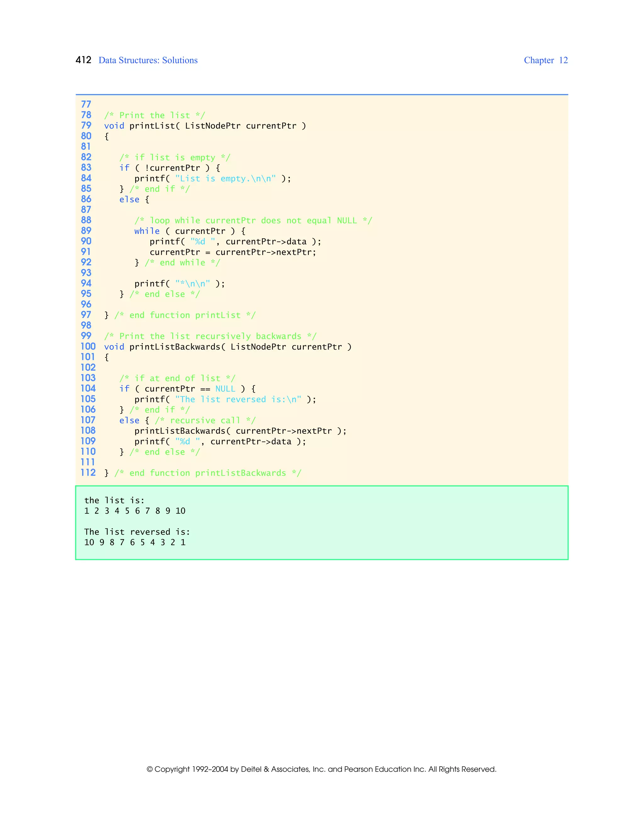Click 'if ( currentPtr == NULL ) {' line
This screenshot has height=833, width=644.
tap(187, 389)
